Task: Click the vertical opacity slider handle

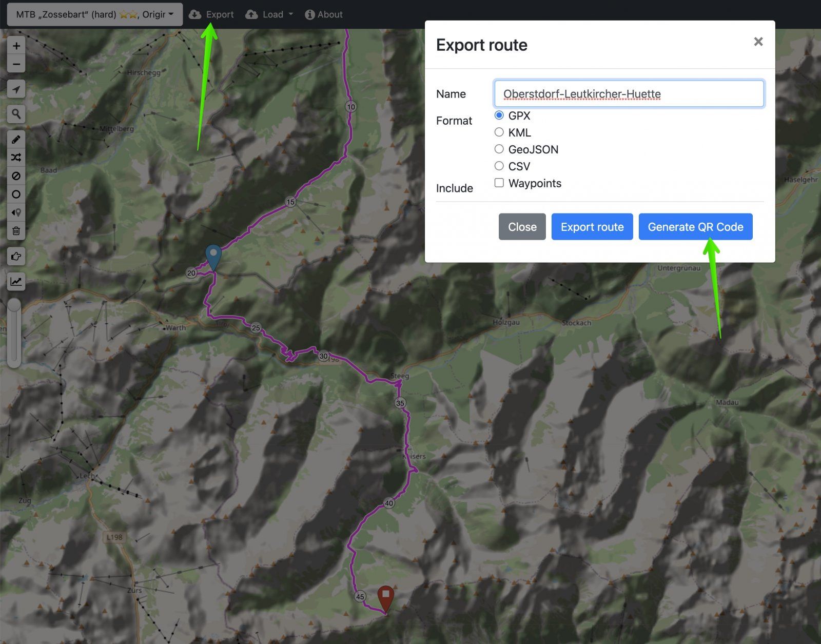Action: (14, 306)
